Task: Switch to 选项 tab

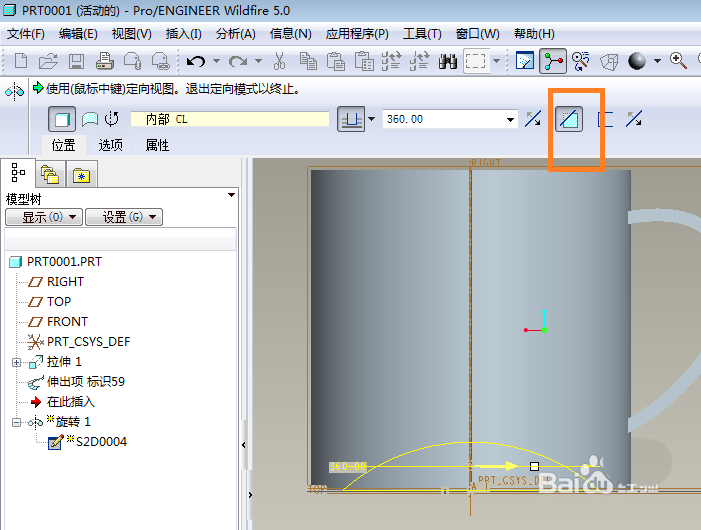Action: point(110,145)
